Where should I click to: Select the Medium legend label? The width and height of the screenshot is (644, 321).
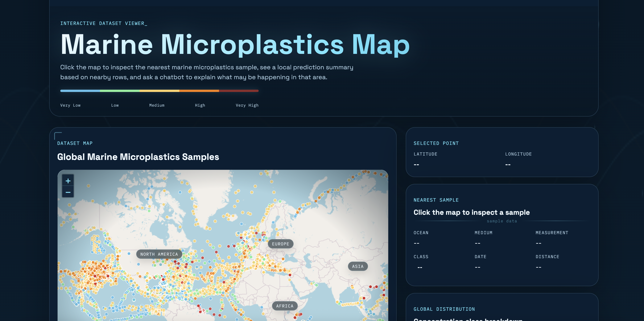point(157,105)
